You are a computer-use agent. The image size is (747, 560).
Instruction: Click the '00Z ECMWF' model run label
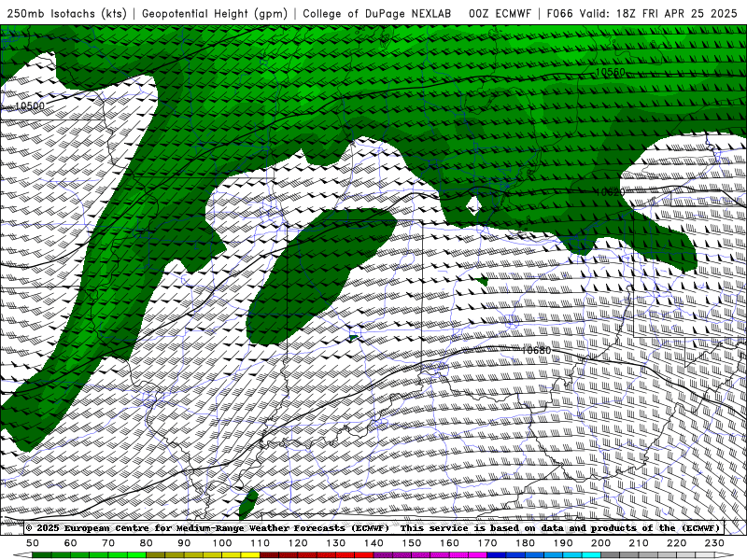tap(500, 13)
